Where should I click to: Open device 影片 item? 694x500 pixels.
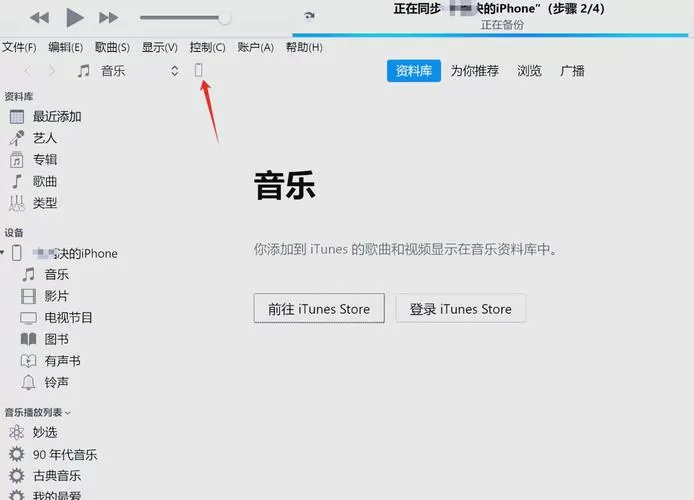click(x=45, y=296)
